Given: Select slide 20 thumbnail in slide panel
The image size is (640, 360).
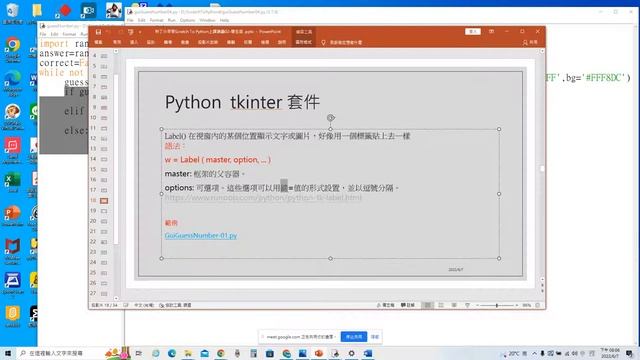Looking at the screenshot, I should click(x=104, y=221).
